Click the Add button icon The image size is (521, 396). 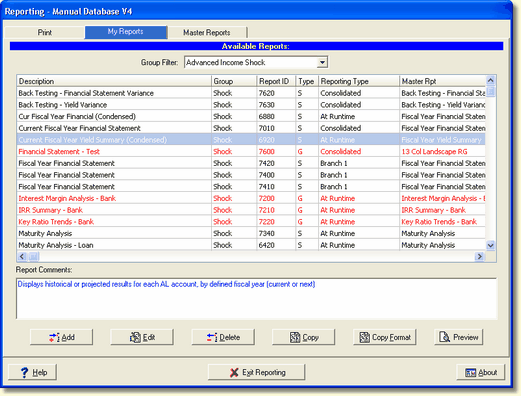54,337
